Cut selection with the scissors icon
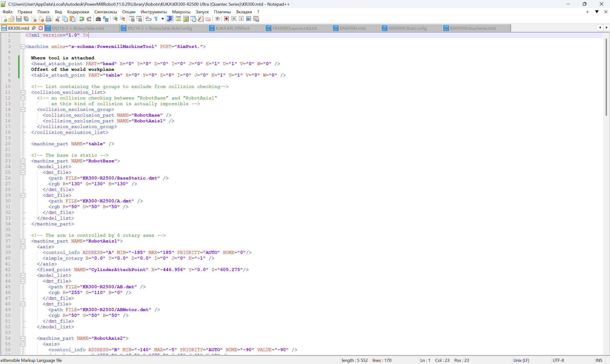 click(x=58, y=19)
